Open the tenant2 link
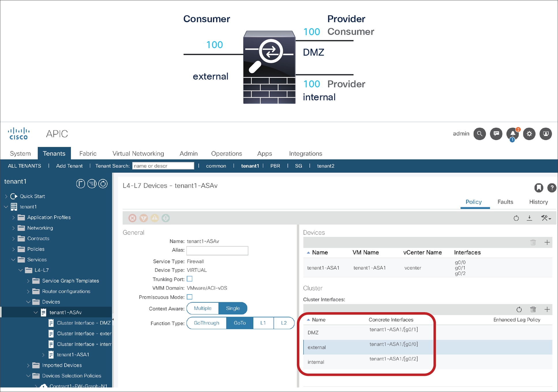 point(326,166)
